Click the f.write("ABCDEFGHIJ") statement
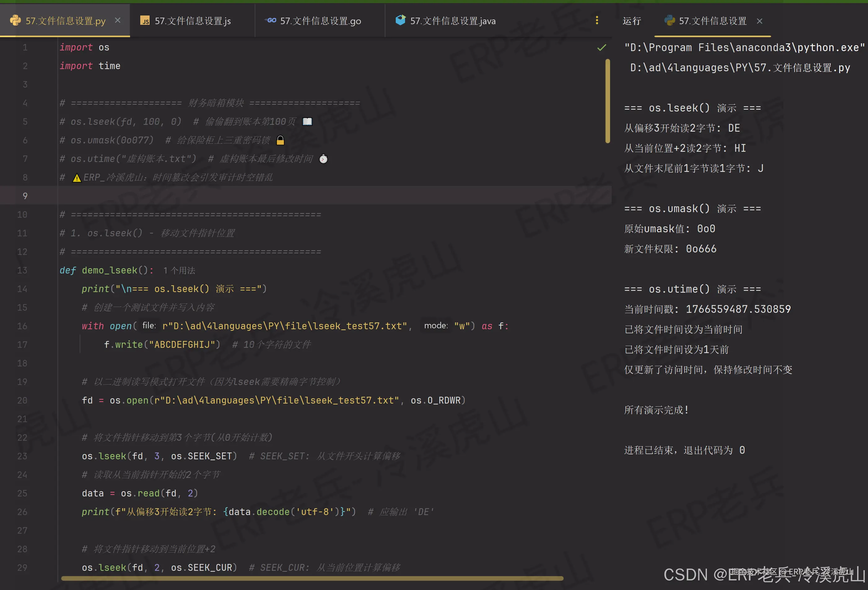Image resolution: width=868 pixels, height=590 pixels. click(162, 344)
